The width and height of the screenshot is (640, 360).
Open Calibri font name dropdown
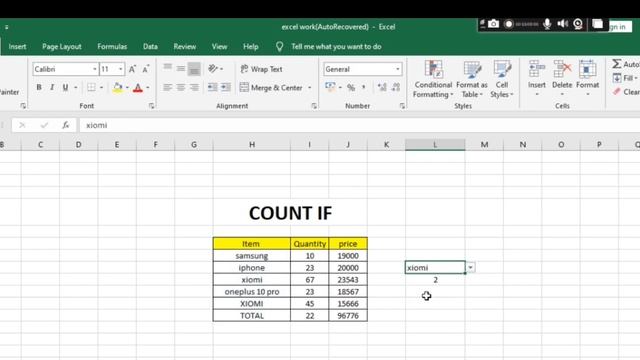95,69
